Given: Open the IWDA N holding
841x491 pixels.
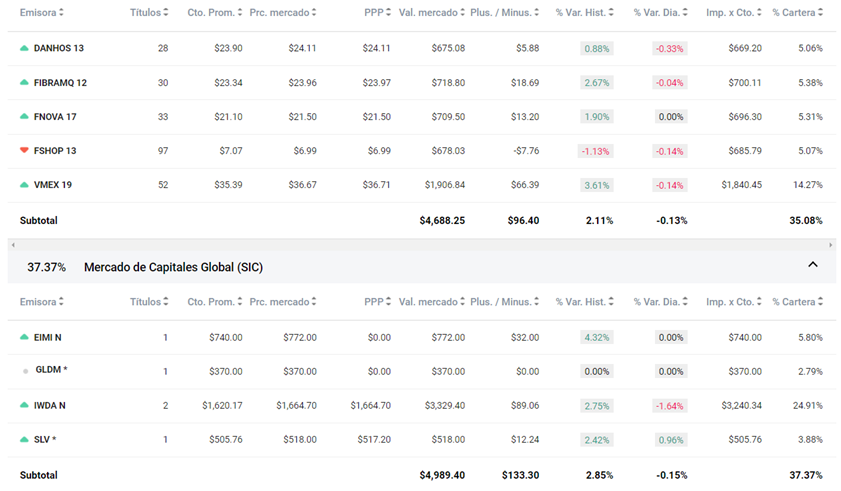Looking at the screenshot, I should pyautogui.click(x=50, y=406).
